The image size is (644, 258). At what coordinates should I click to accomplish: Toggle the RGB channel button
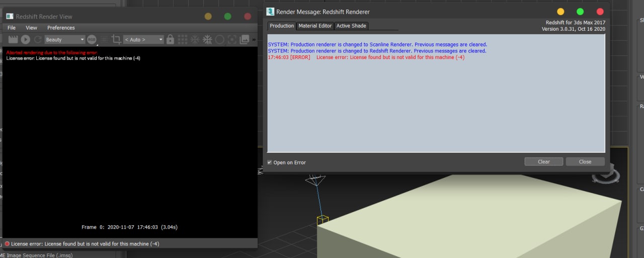point(92,39)
